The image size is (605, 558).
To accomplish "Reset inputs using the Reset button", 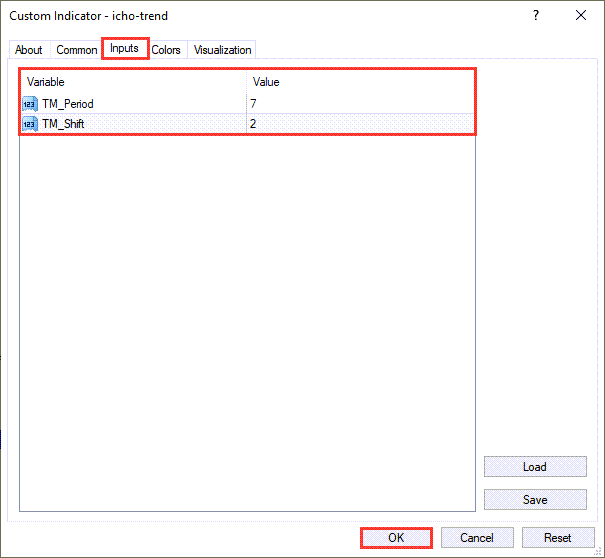I will coord(558,538).
